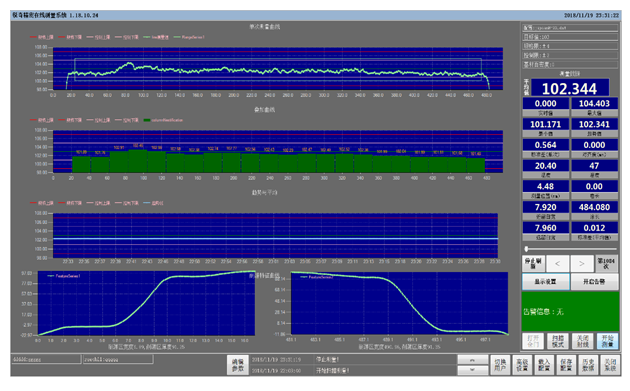Click the 目标值 target value field

[570, 37]
